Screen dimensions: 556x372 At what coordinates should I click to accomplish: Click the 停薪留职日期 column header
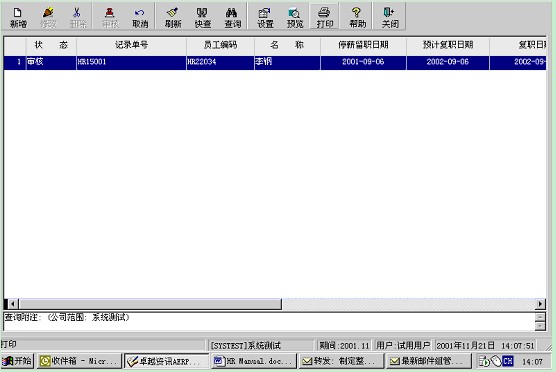(x=363, y=45)
